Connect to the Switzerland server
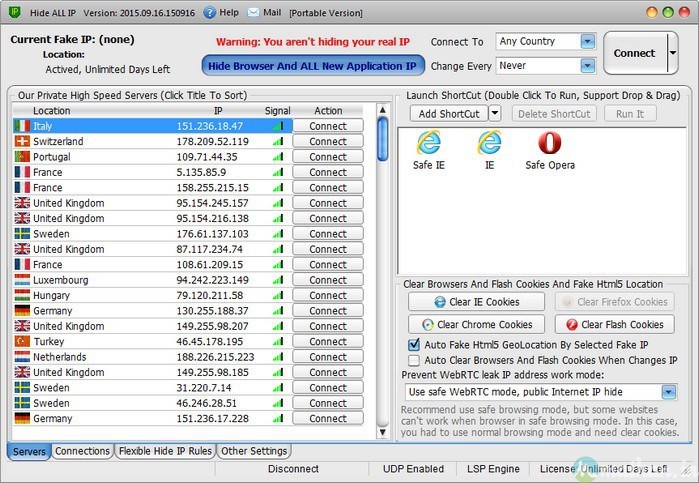The width and height of the screenshot is (699, 483). point(328,141)
